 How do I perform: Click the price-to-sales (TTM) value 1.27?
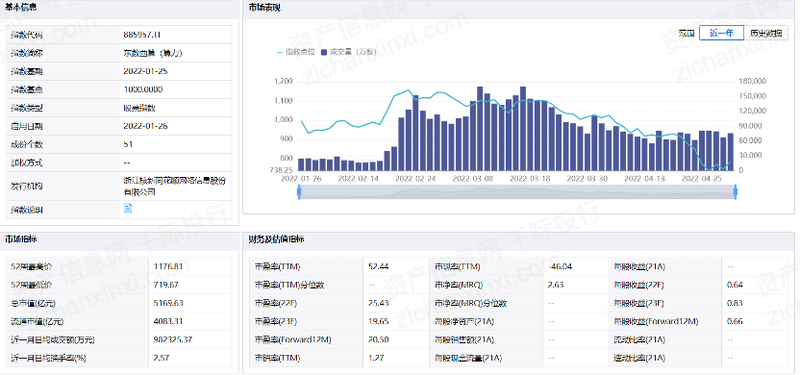point(376,358)
